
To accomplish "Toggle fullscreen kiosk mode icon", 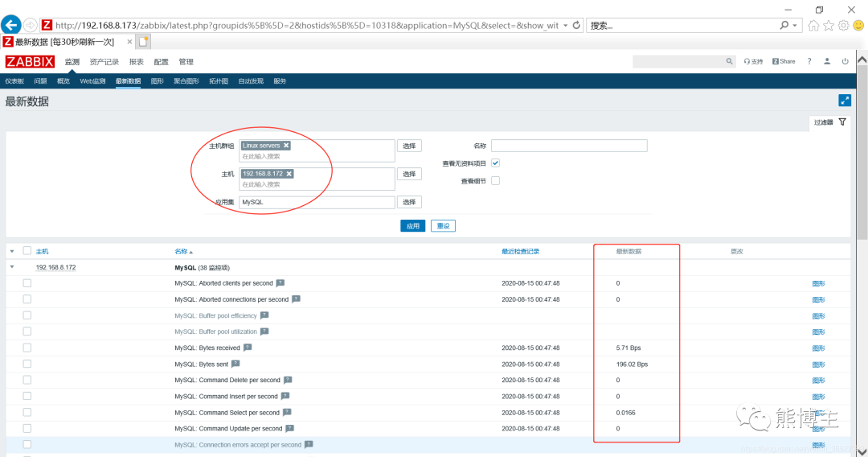I will point(844,101).
